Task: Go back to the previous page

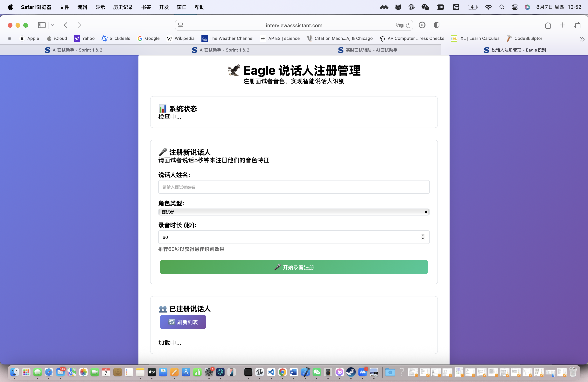Action: point(66,25)
